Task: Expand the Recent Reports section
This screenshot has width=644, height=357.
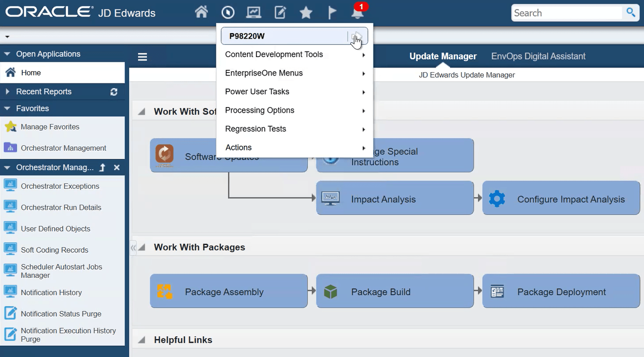Action: point(7,91)
